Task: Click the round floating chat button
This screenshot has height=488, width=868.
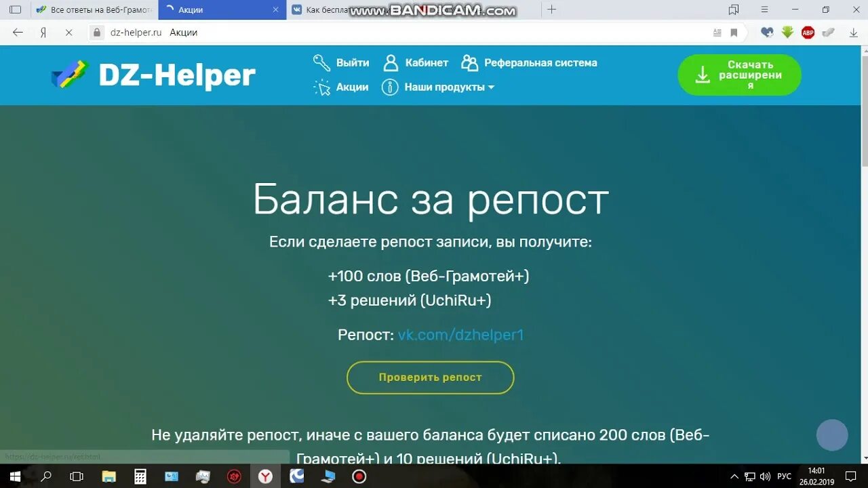Action: pos(832,435)
